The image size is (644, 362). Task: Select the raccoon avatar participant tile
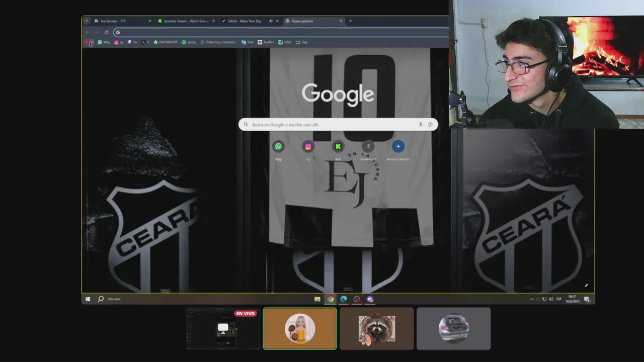(377, 329)
